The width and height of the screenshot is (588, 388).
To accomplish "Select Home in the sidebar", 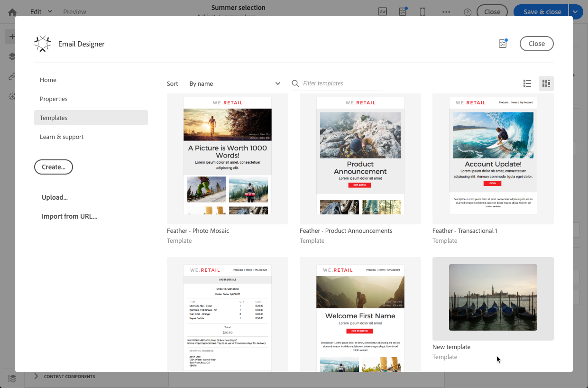I will [x=91, y=80].
